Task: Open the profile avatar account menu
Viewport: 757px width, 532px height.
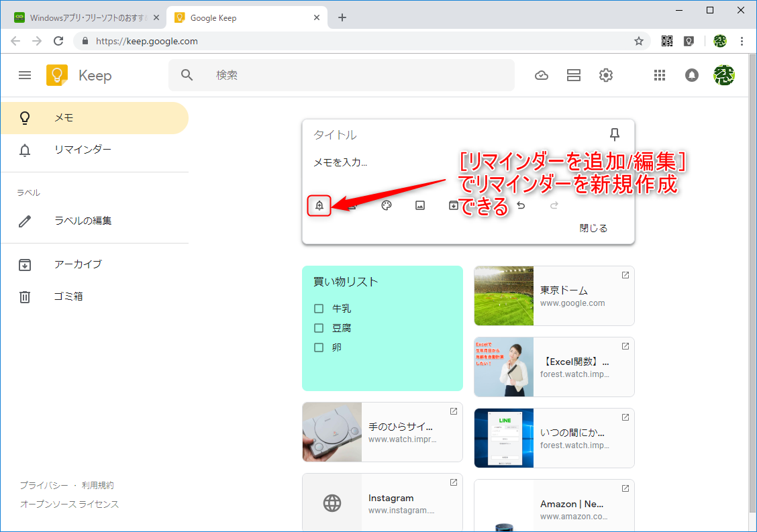Action: coord(724,75)
